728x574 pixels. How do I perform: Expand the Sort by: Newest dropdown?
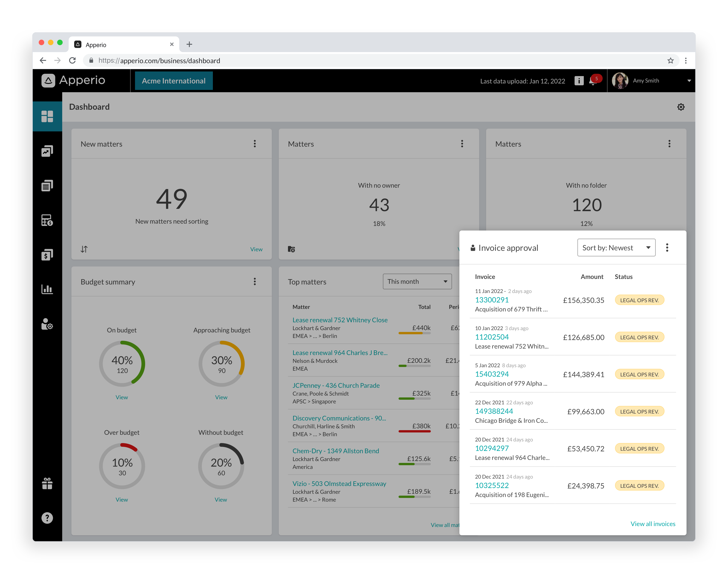coord(616,248)
